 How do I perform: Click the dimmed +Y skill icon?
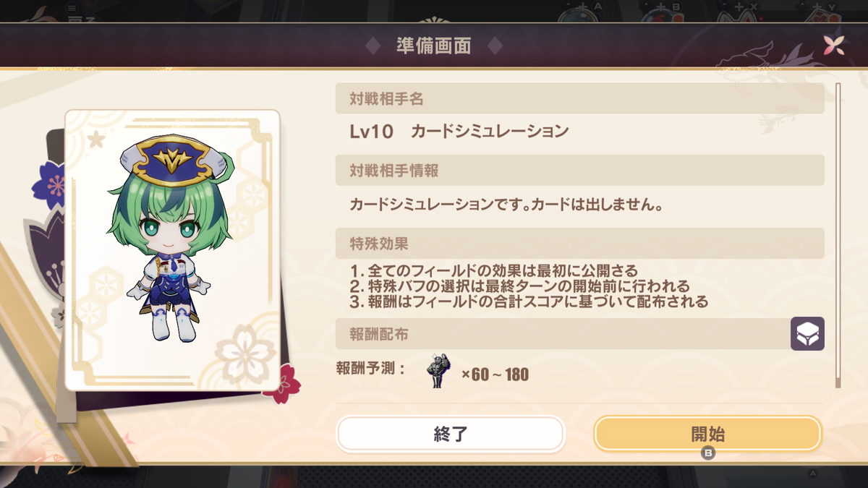click(820, 13)
